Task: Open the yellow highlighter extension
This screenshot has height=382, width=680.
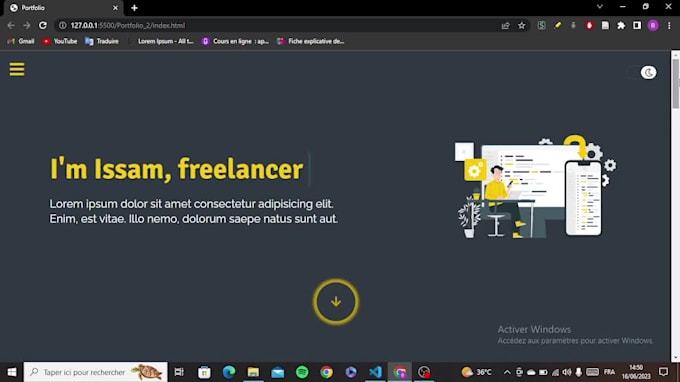Action: [x=558, y=26]
